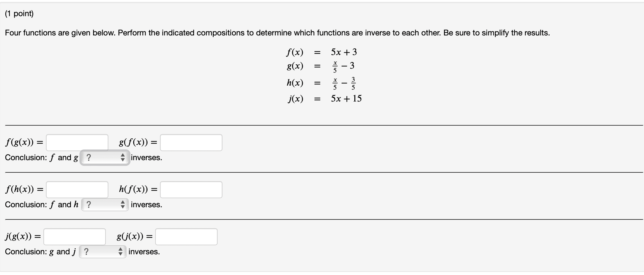Click the g(f(x)) answer input field
Viewport: 644px width, 275px height.
coord(191,142)
